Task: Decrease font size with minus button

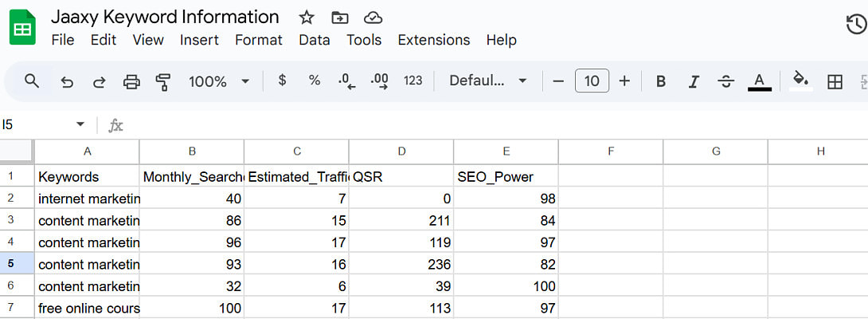Action: click(x=558, y=81)
